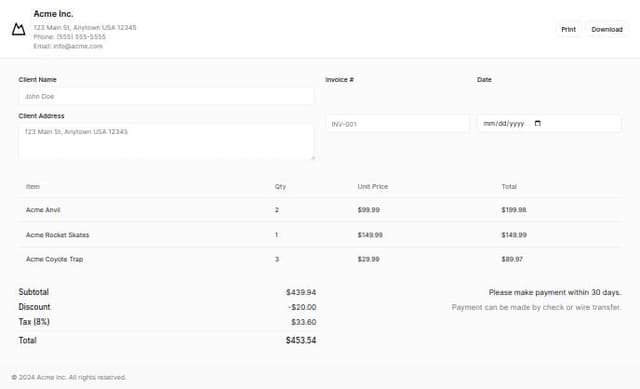Click the $199.98 row total
The height and width of the screenshot is (389, 640).
point(514,210)
